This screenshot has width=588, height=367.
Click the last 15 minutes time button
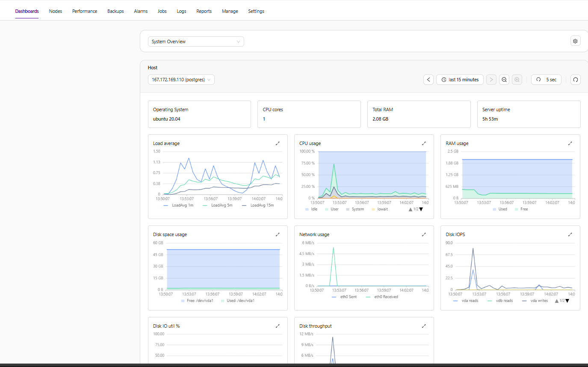[x=460, y=80]
